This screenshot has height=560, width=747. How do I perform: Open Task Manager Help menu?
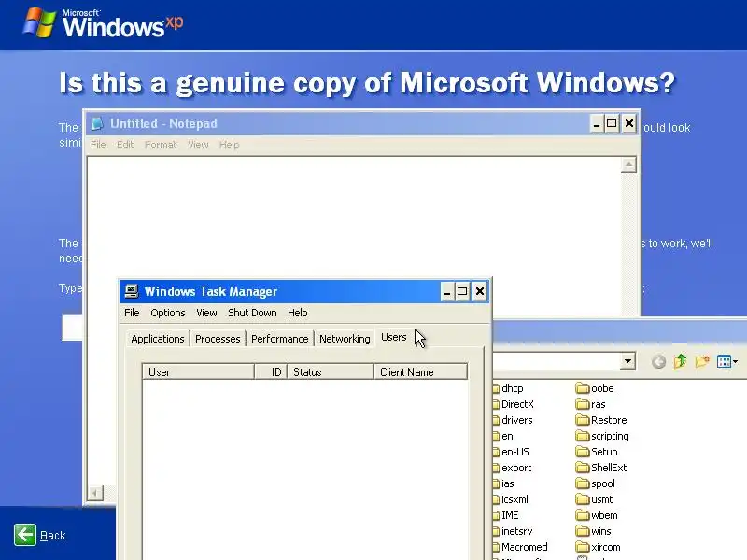pyautogui.click(x=297, y=313)
